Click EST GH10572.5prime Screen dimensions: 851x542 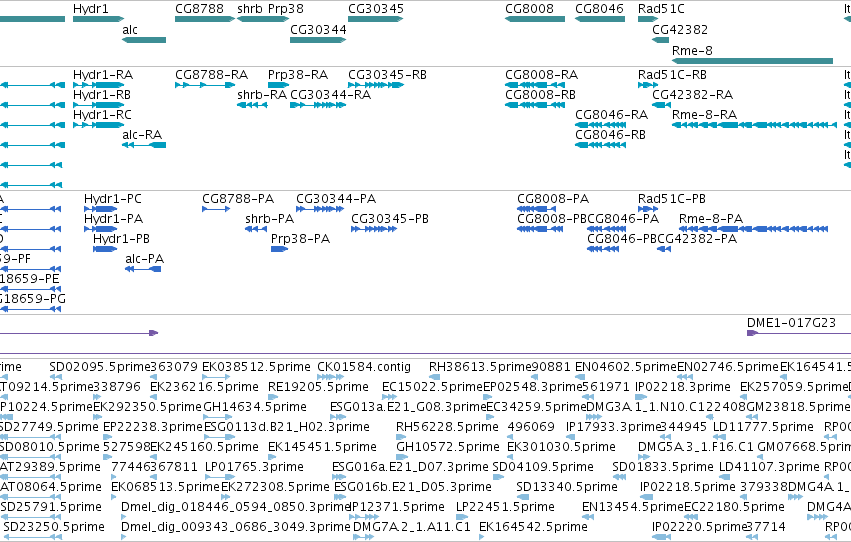coord(448,447)
